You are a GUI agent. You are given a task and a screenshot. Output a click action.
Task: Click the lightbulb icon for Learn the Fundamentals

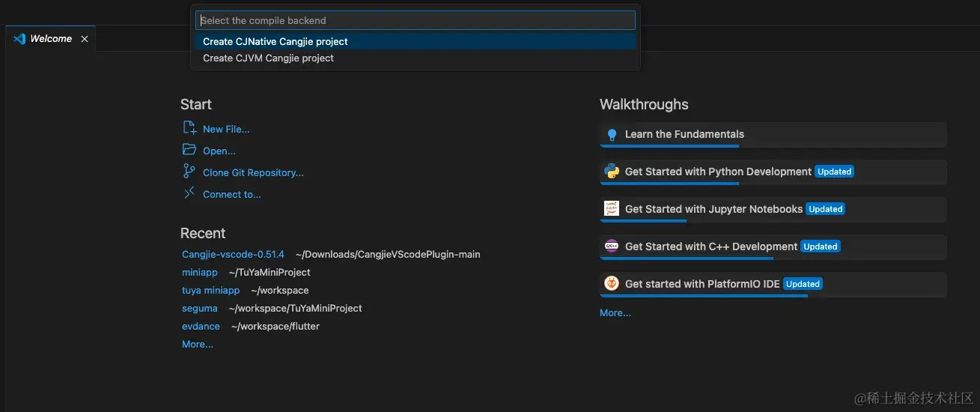[612, 135]
